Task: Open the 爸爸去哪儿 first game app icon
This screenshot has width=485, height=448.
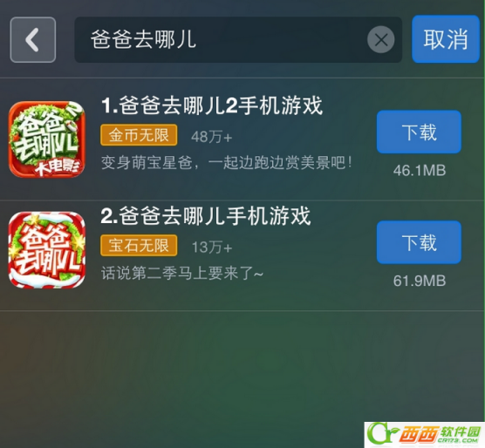Action: tap(47, 250)
